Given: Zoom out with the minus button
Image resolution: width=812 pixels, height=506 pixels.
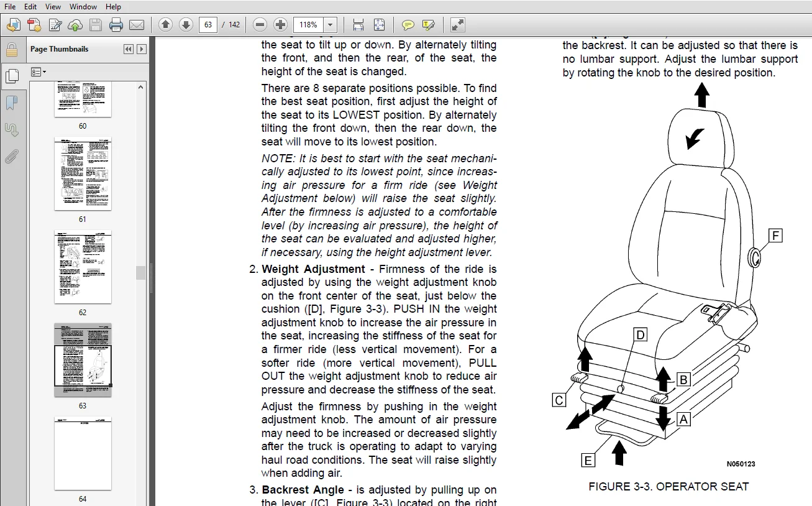Looking at the screenshot, I should [260, 25].
